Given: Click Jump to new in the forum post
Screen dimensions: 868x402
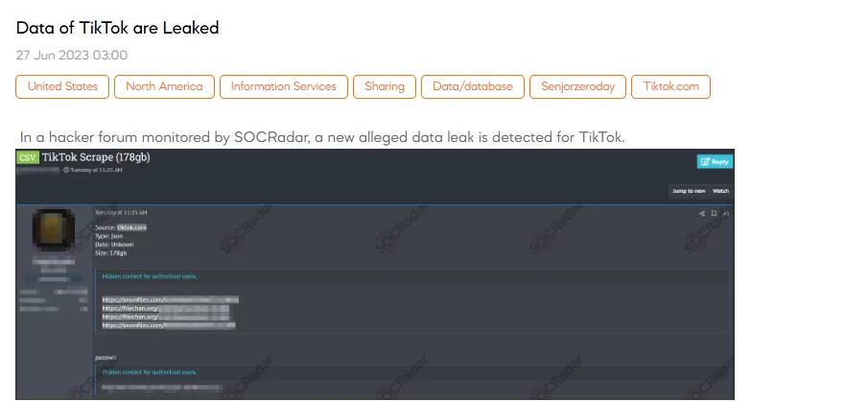Looking at the screenshot, I should (689, 191).
